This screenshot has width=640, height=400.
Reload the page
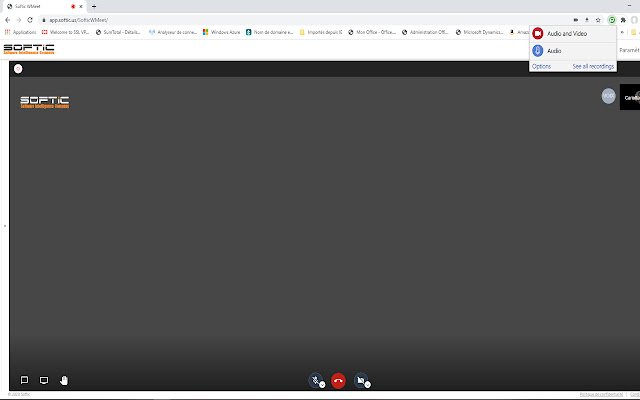30,20
